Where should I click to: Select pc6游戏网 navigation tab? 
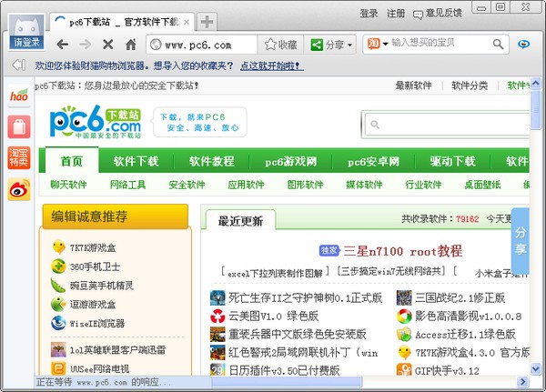[291, 161]
